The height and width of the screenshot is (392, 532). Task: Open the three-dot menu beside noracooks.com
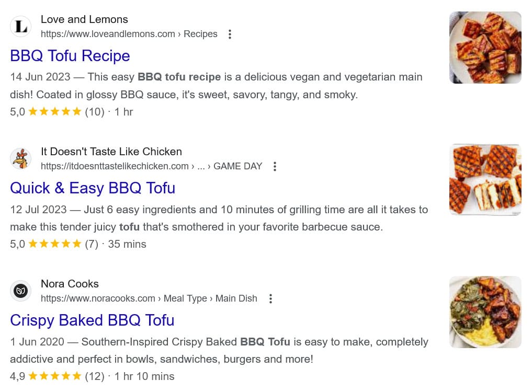click(x=270, y=298)
